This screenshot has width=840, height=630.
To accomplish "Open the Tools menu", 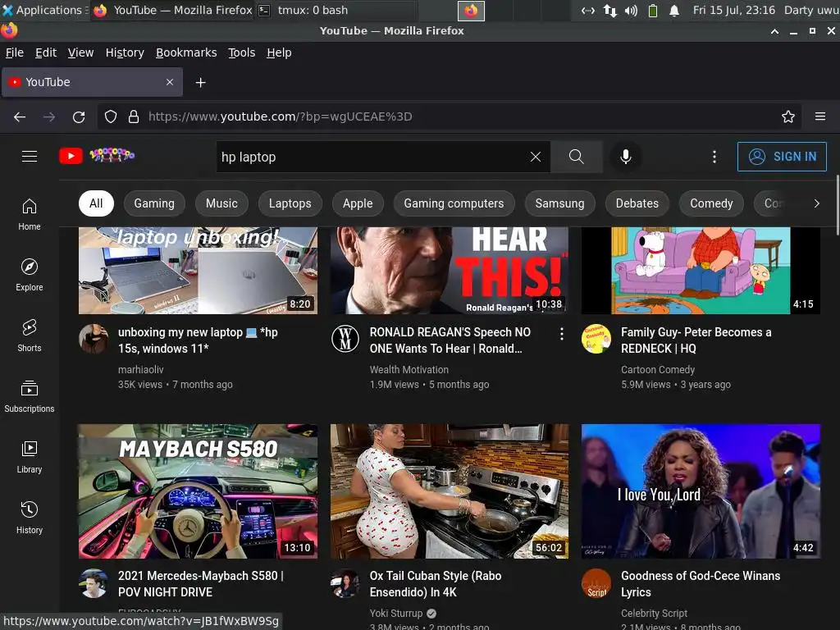I will [242, 52].
